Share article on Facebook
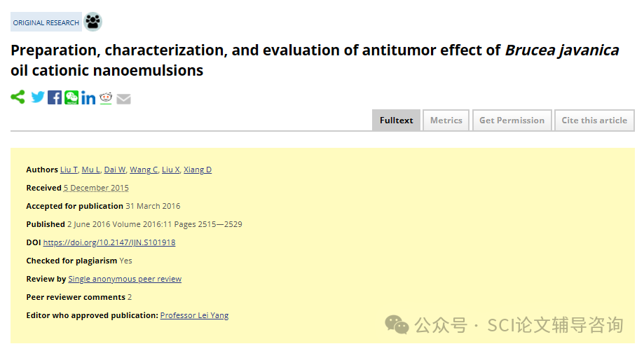This screenshot has width=644, height=351. coord(55,97)
